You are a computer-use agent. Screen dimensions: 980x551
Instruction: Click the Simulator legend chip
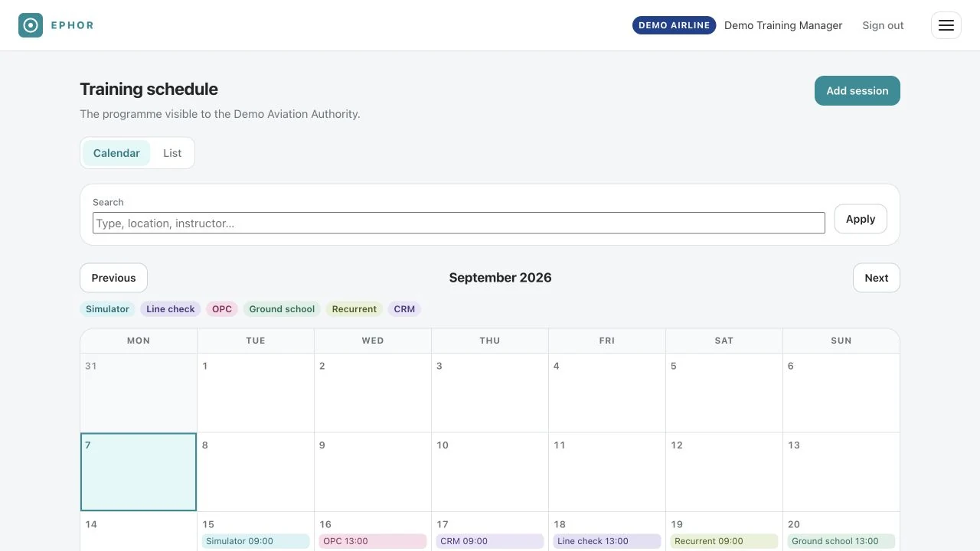(x=107, y=309)
